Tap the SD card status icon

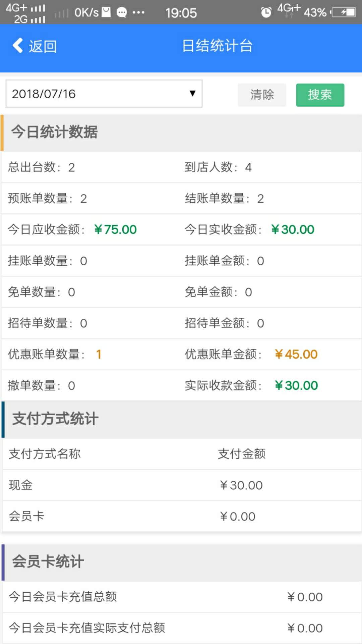tap(106, 12)
